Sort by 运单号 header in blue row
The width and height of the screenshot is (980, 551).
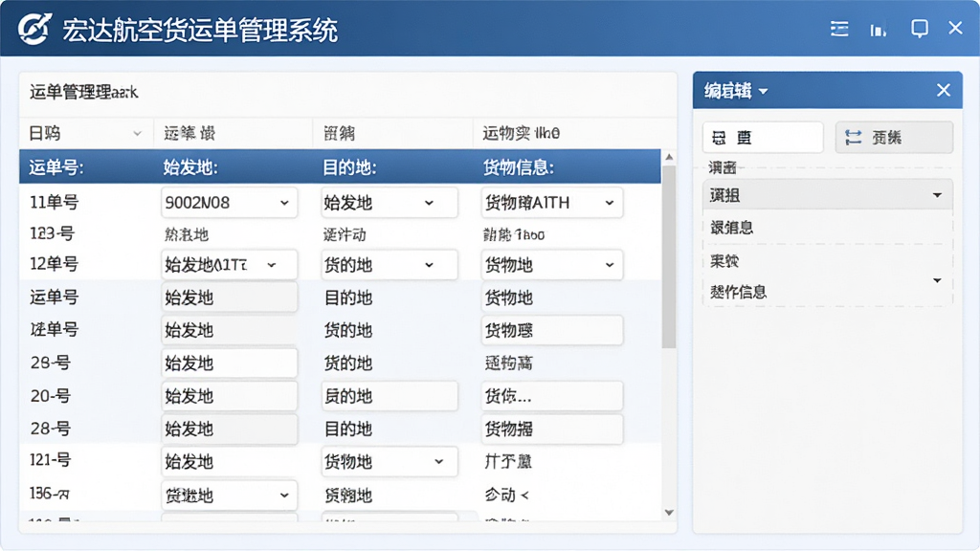click(x=56, y=167)
